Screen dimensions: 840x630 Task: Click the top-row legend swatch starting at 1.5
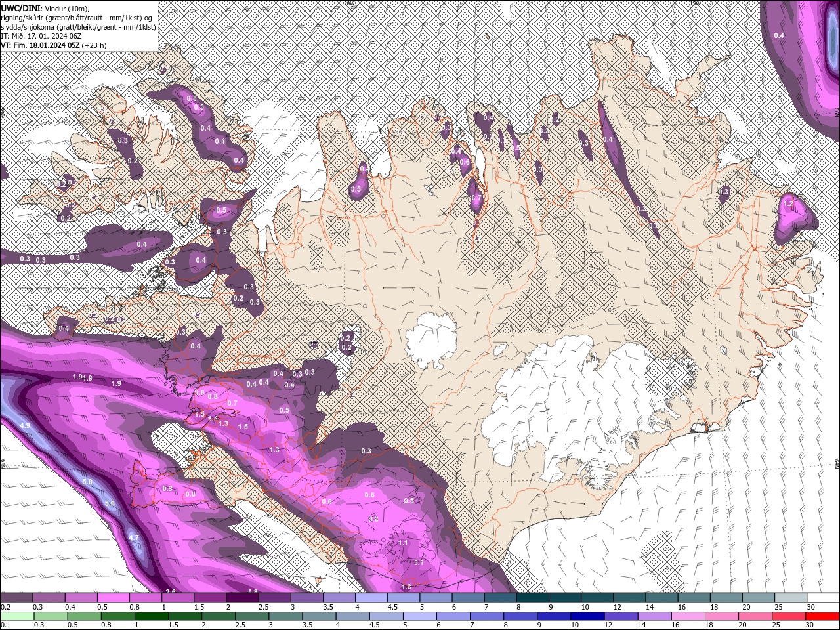210,598
